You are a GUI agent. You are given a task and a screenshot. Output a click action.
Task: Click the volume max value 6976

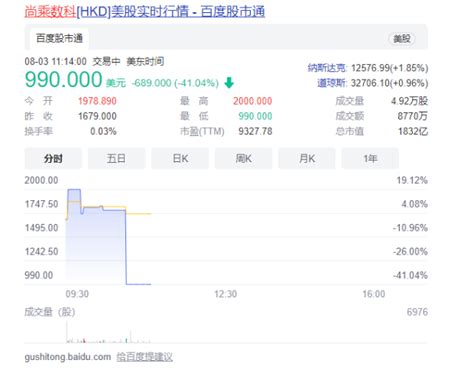(x=417, y=312)
